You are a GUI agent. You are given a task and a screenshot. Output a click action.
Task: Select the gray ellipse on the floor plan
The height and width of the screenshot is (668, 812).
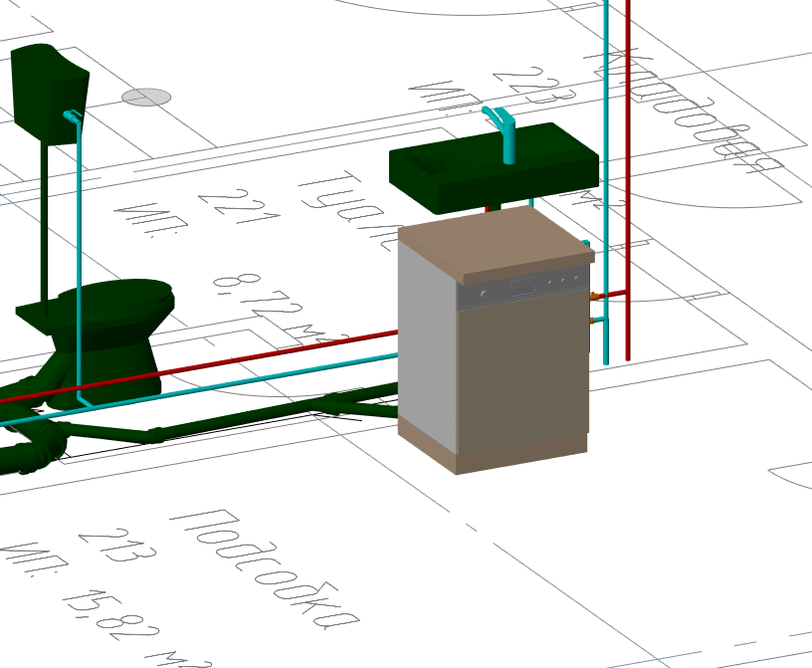point(146,97)
